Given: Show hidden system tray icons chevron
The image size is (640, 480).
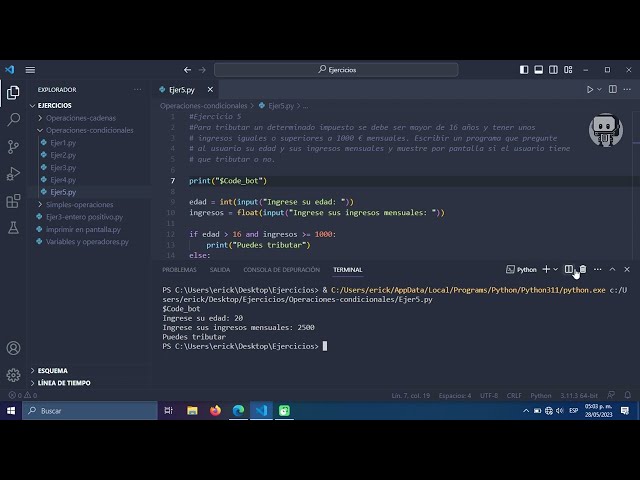Looking at the screenshot, I should coord(526,411).
